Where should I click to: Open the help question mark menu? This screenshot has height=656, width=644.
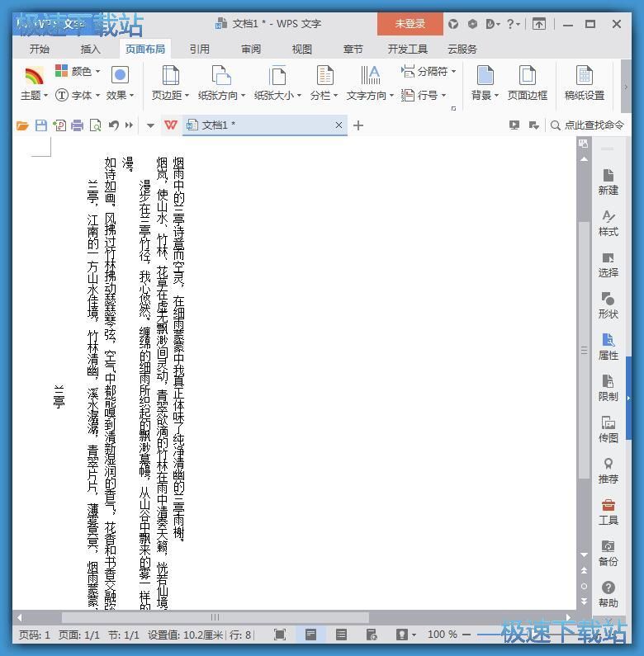coord(513,24)
